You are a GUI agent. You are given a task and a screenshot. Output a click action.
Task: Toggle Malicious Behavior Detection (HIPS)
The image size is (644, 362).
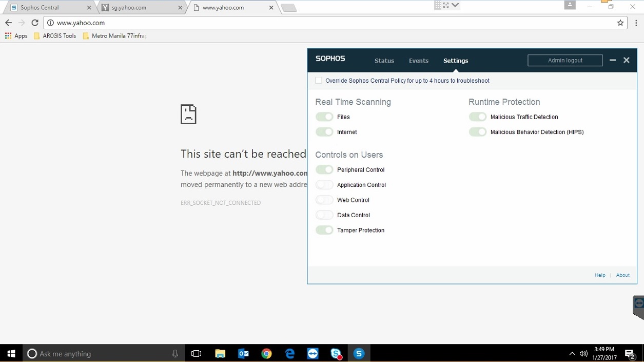click(478, 132)
